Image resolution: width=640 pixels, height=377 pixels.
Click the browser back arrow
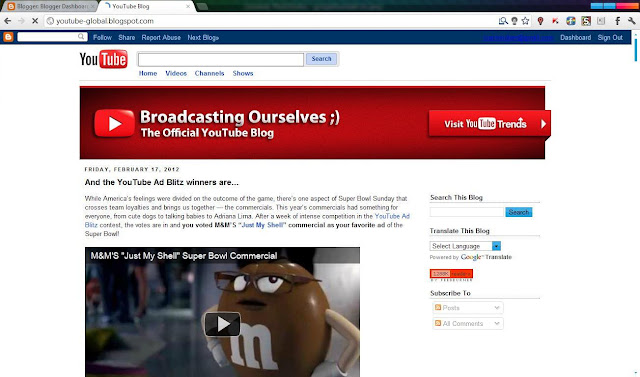click(x=8, y=21)
